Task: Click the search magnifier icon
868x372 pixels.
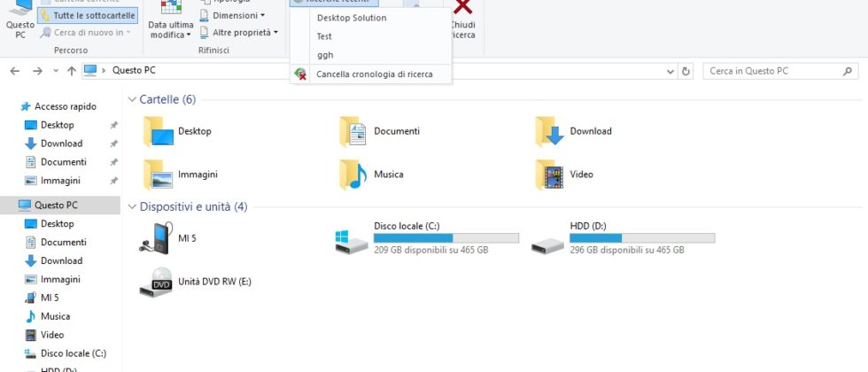Action: (847, 71)
